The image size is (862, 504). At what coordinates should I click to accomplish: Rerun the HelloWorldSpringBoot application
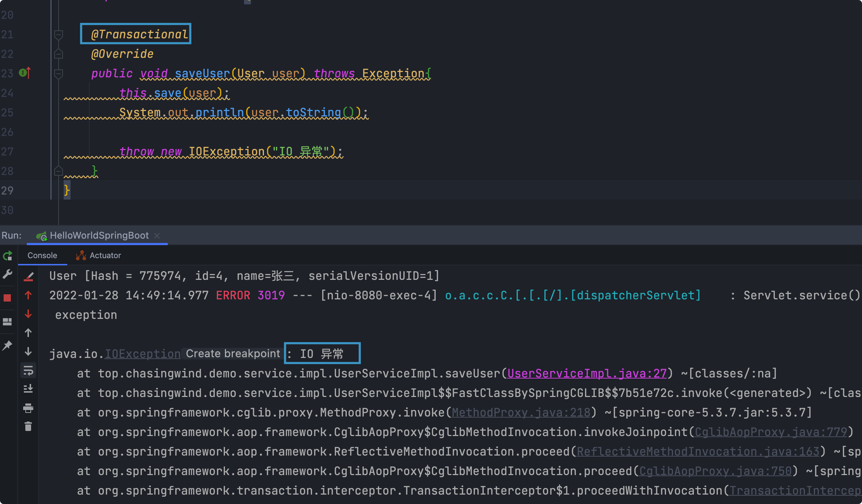[x=8, y=256]
